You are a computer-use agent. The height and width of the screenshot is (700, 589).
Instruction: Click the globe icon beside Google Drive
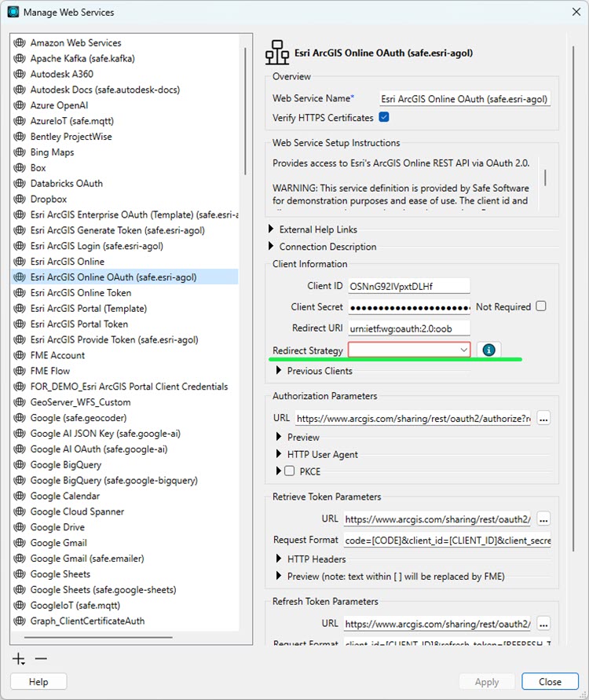point(19,527)
